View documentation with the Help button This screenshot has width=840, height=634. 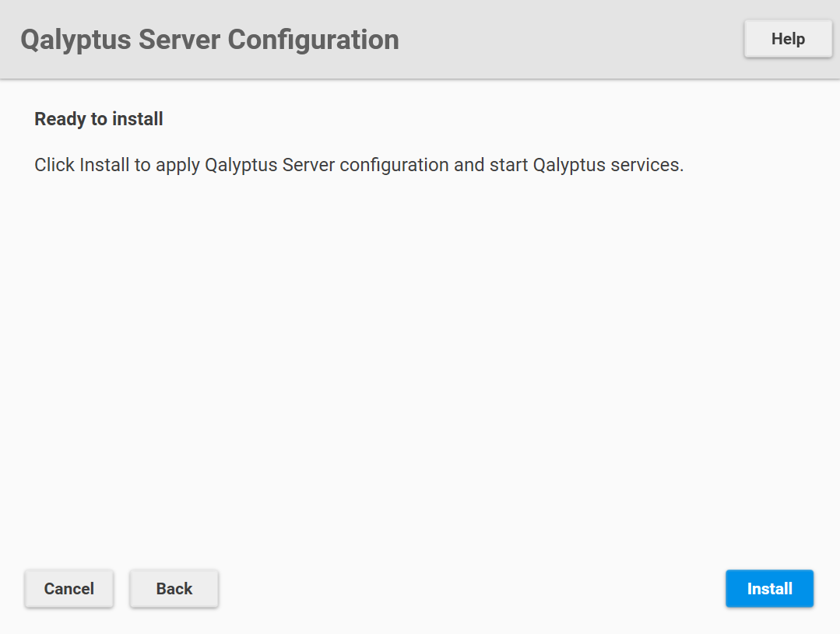787,38
